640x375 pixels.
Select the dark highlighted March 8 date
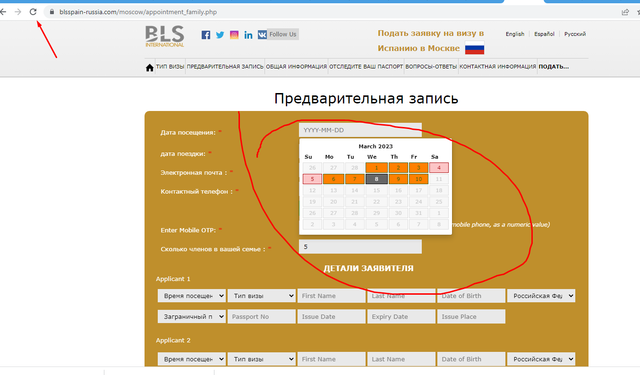376,179
